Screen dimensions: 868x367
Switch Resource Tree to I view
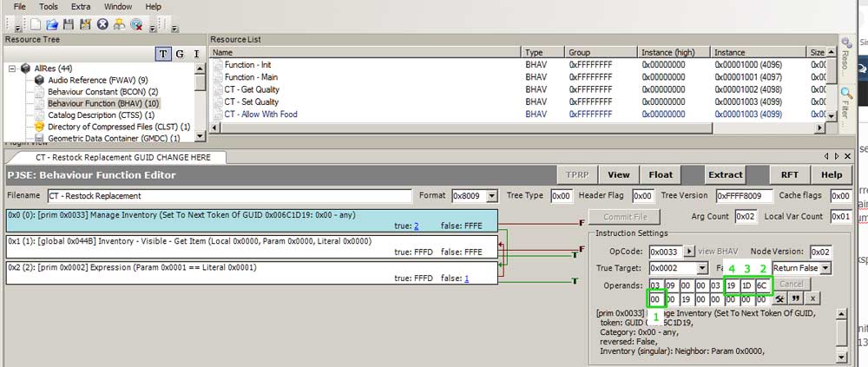[x=196, y=55]
